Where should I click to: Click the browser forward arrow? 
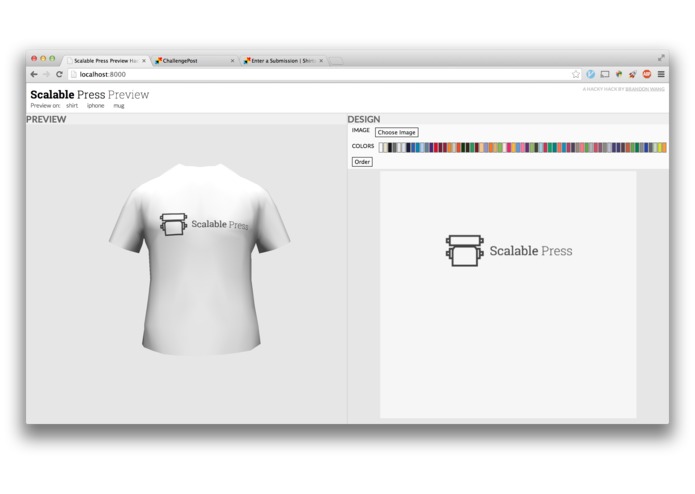tap(46, 74)
